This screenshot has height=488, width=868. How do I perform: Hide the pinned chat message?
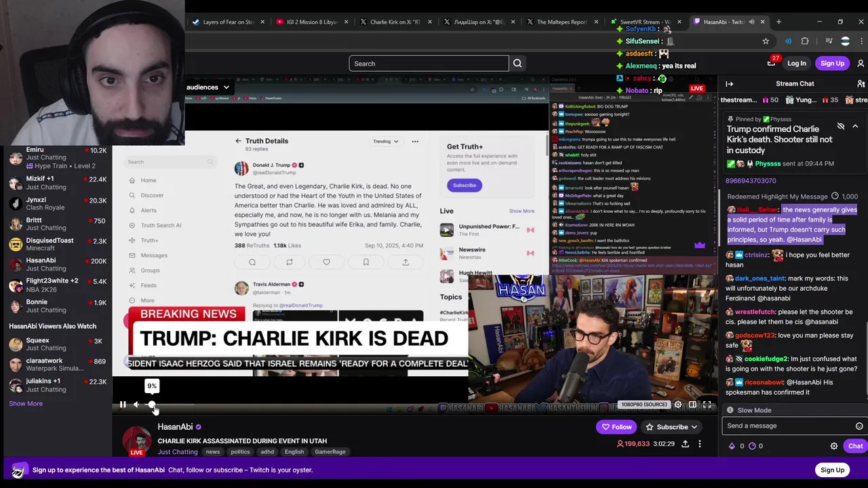[x=841, y=126]
